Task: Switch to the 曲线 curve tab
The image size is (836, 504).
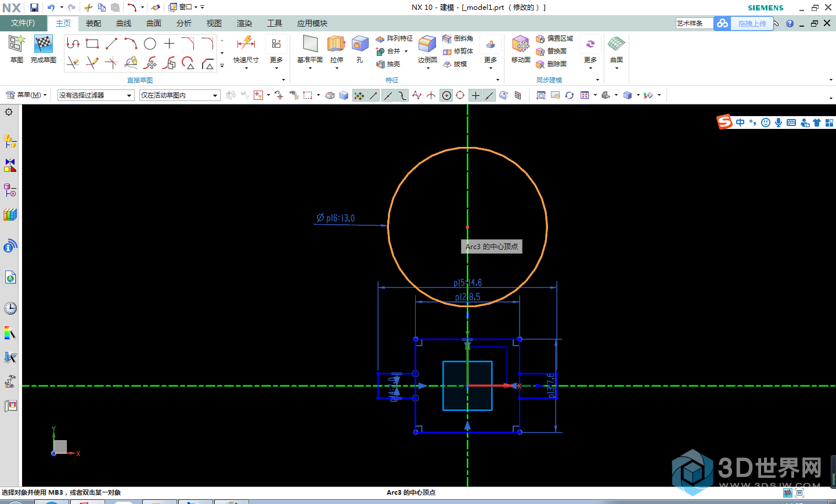Action: [124, 23]
